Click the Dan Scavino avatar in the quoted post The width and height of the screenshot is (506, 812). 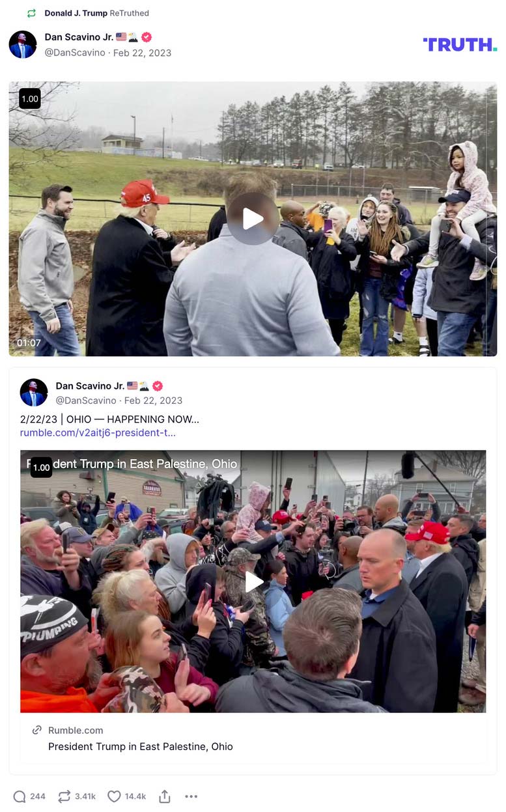click(34, 392)
